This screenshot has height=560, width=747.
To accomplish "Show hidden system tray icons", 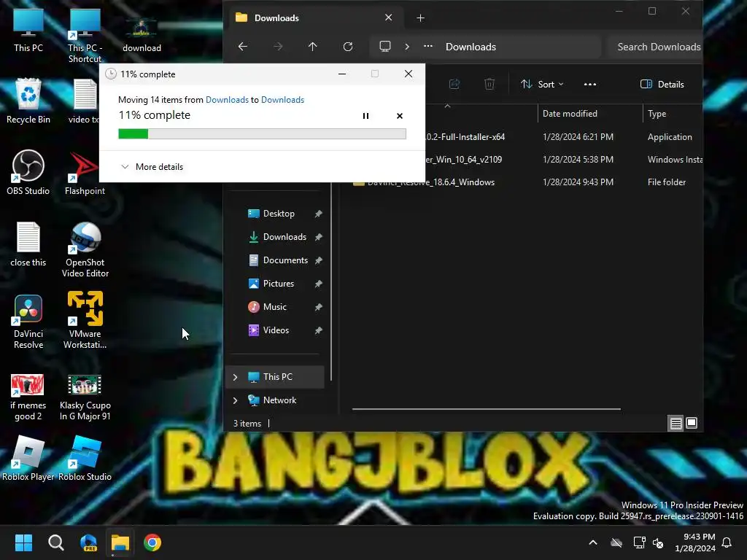I will click(x=593, y=542).
